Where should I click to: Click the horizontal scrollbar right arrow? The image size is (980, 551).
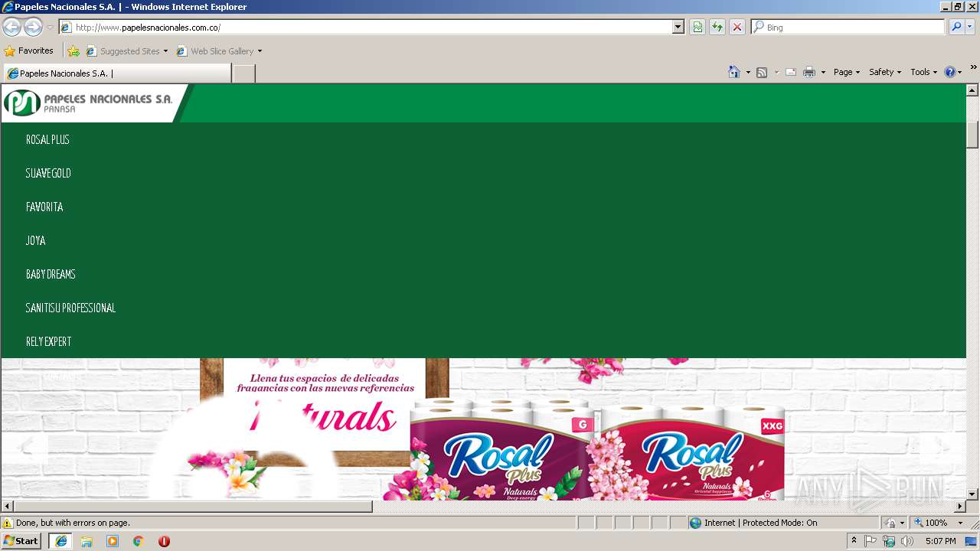[x=960, y=507]
